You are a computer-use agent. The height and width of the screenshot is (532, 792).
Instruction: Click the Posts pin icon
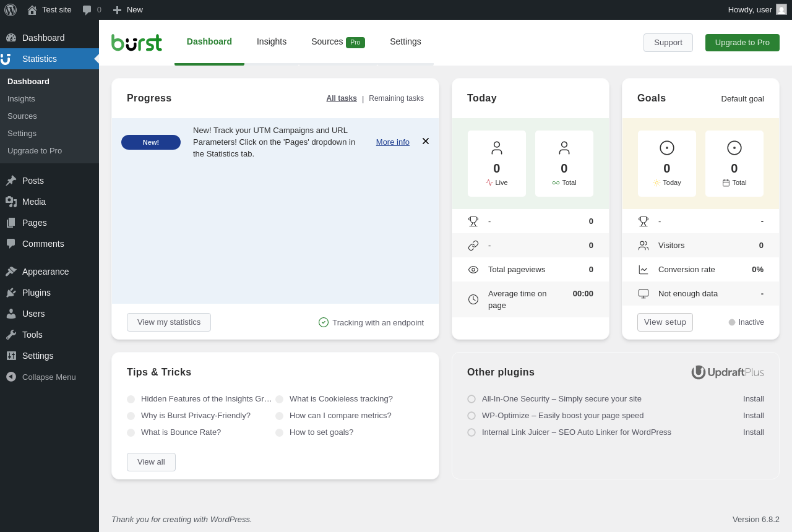tap(11, 181)
